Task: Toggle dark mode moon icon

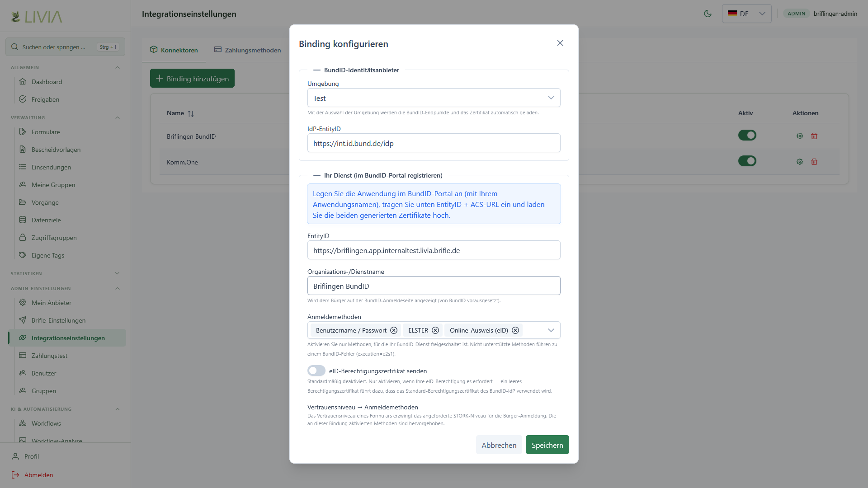Action: [708, 14]
